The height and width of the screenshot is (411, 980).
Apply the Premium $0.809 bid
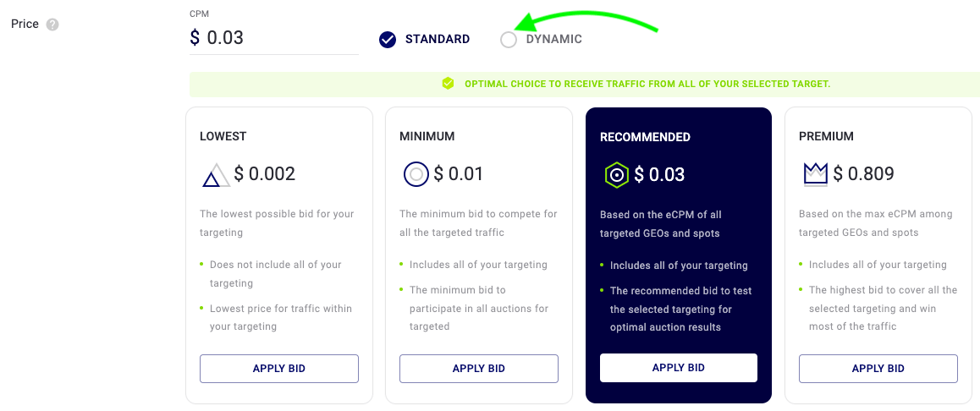tap(878, 369)
